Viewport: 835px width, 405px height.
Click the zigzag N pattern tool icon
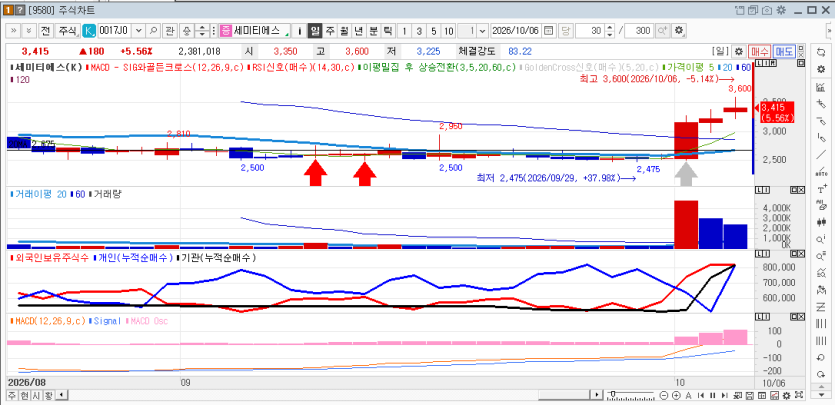(x=821, y=307)
